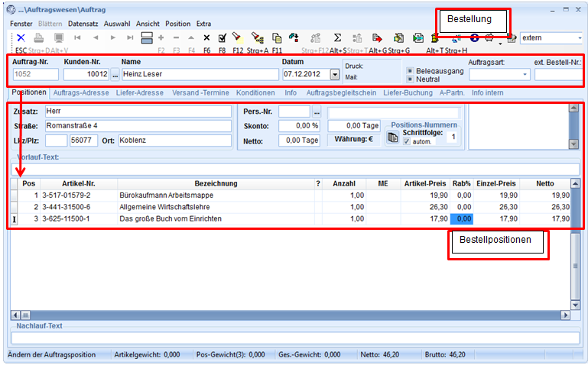The image size is (588, 365).
Task: Click the document edit icon labeled Strg+G
Action: [398, 38]
